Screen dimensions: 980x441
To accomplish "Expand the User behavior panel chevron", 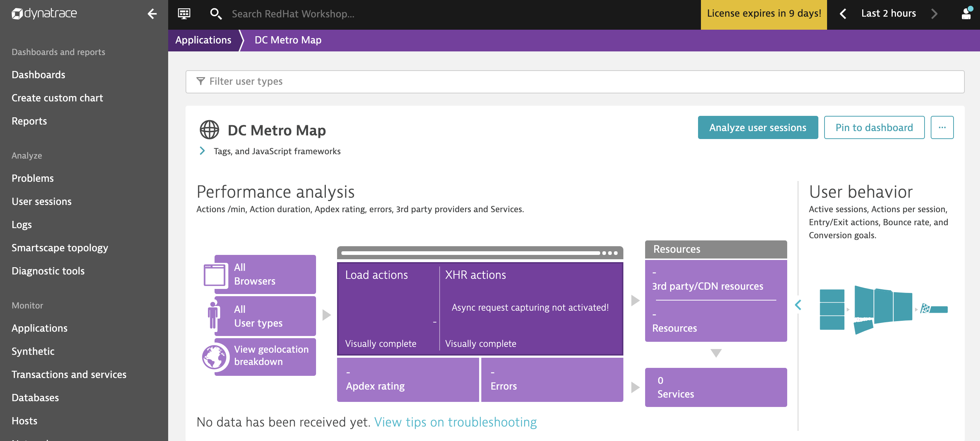I will click(798, 304).
